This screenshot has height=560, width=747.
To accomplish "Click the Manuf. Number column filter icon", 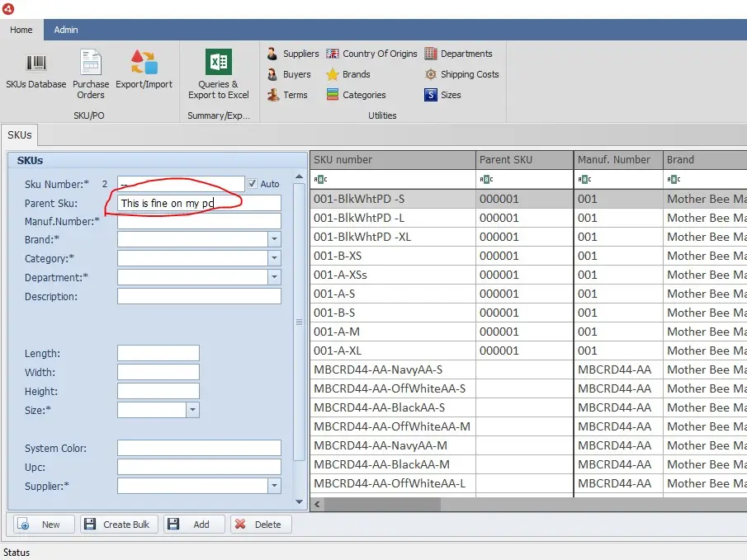I will pos(584,180).
